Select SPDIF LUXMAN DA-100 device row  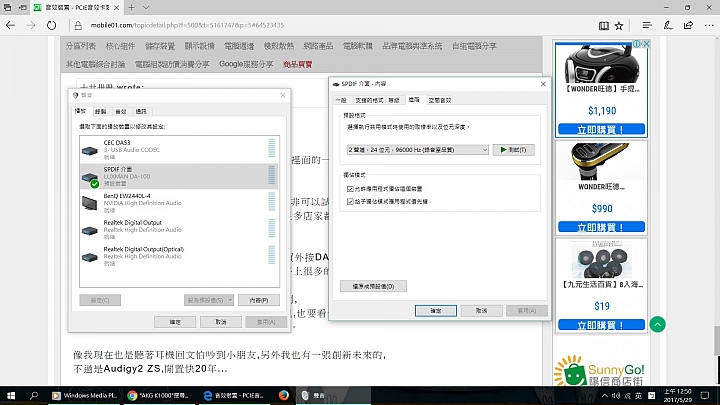tap(179, 176)
